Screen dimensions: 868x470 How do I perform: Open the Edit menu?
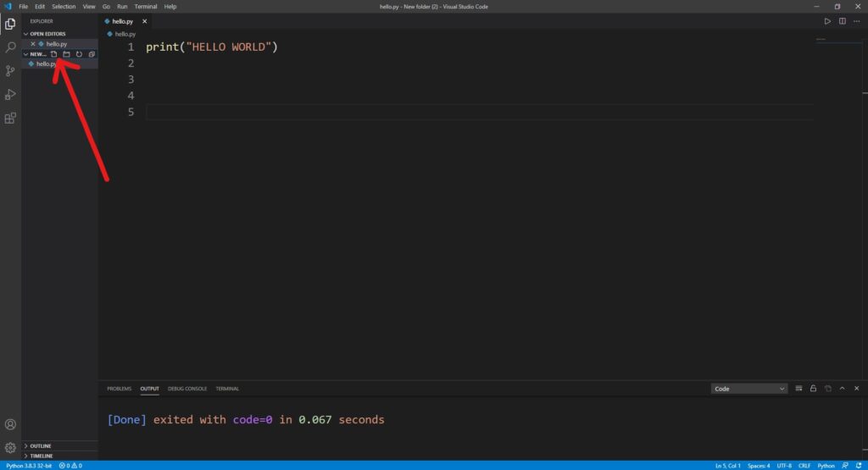click(x=40, y=7)
